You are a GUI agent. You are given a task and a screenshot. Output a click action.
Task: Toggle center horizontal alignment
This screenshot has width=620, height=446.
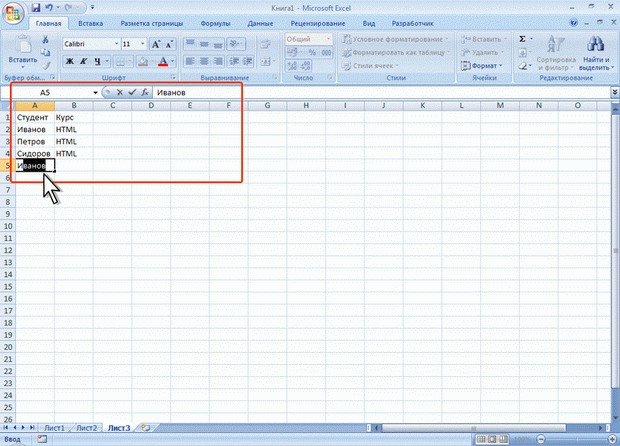(204, 61)
